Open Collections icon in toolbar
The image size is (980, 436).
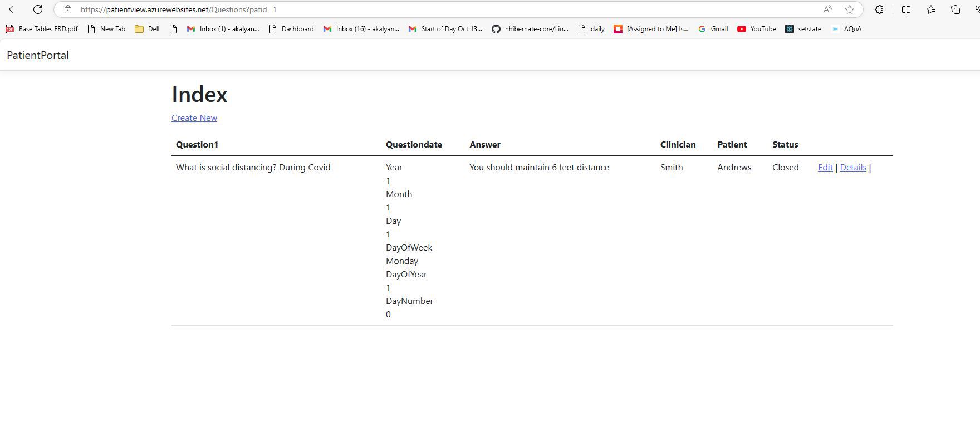[955, 9]
